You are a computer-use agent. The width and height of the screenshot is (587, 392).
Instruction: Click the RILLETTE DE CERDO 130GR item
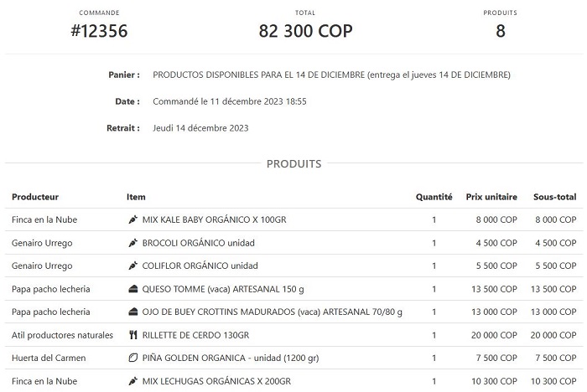(195, 335)
